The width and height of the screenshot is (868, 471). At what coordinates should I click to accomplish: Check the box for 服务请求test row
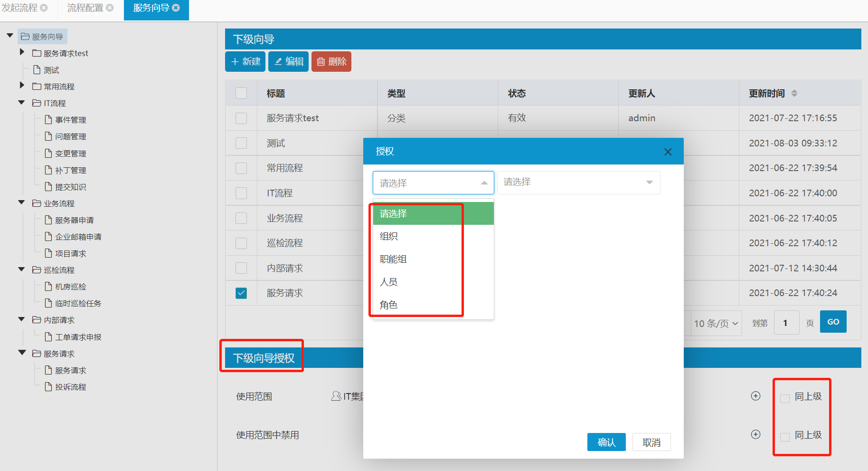(x=241, y=118)
